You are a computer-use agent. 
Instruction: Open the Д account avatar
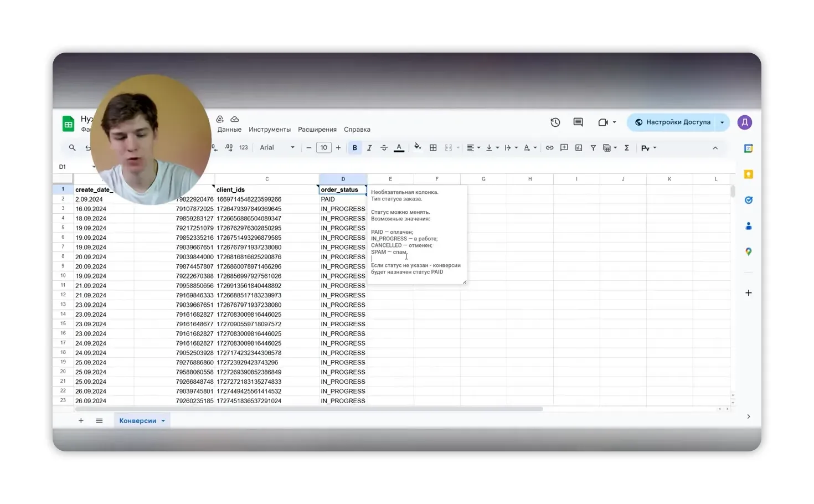point(745,122)
